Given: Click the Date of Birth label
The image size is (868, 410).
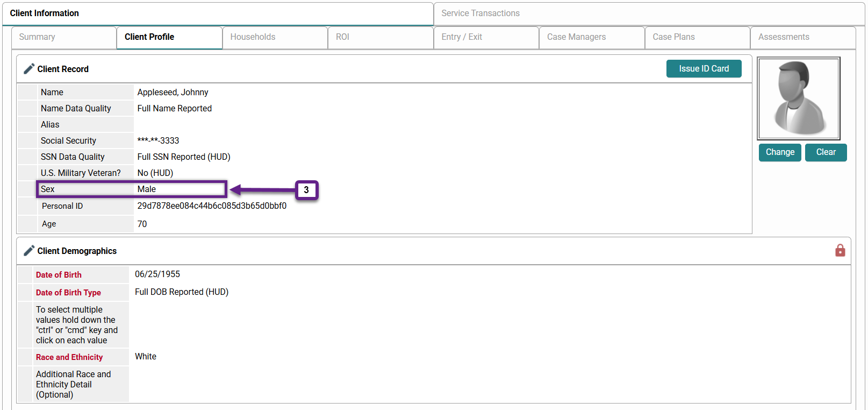Looking at the screenshot, I should (59, 275).
